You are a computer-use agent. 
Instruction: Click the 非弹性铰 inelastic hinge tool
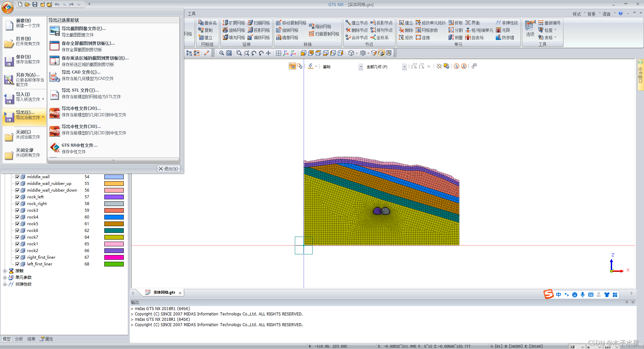(507, 23)
